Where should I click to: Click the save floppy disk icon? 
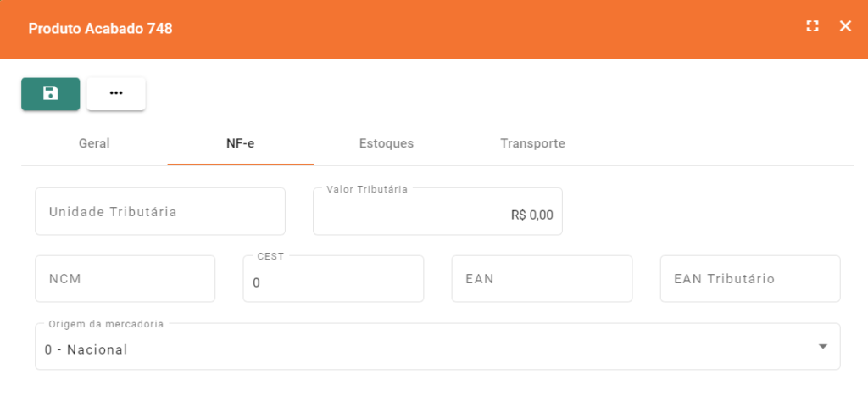pos(51,93)
